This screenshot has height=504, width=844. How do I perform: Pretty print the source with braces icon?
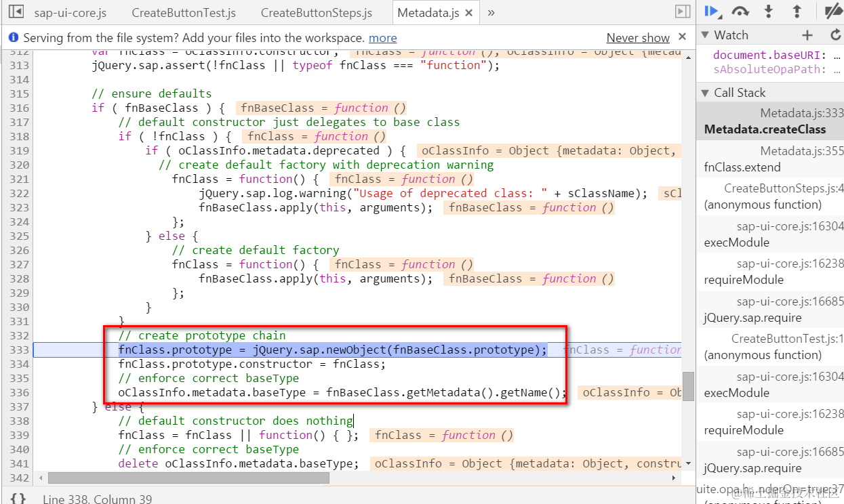tap(18, 498)
